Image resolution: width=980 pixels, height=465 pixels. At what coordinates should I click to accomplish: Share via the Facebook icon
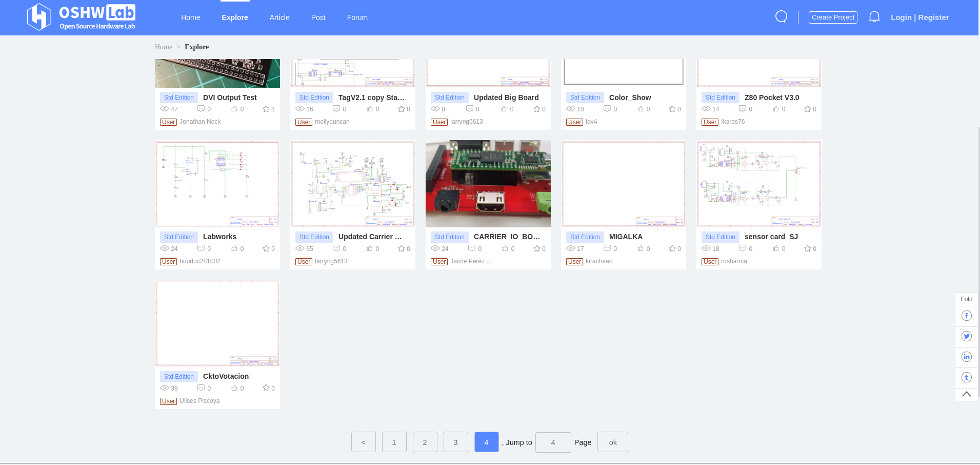(967, 316)
